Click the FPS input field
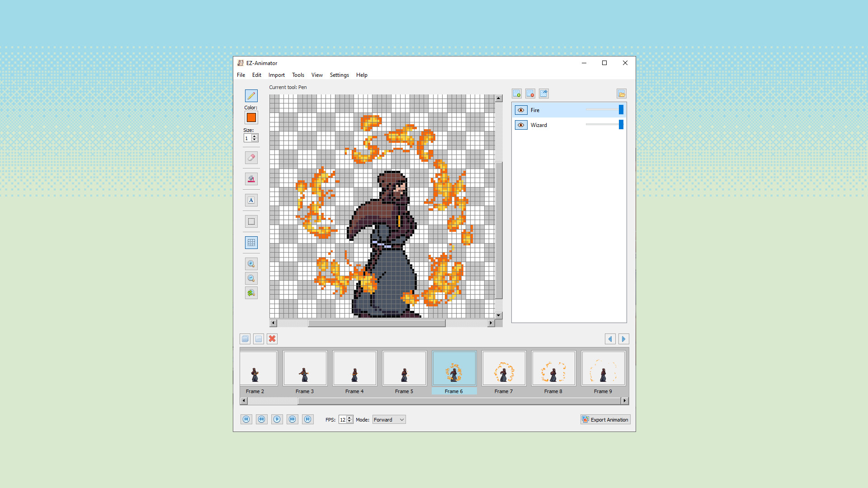Image resolution: width=868 pixels, height=488 pixels. click(x=343, y=420)
